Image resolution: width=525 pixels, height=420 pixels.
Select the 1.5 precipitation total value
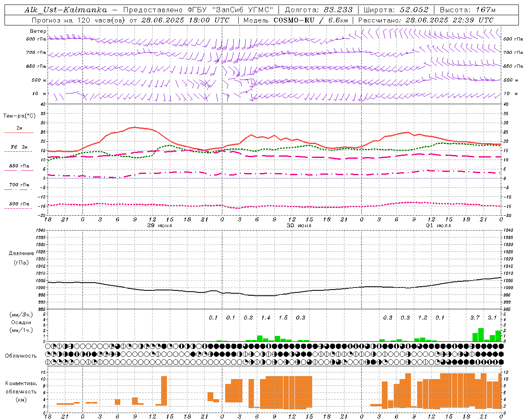[x=283, y=317]
